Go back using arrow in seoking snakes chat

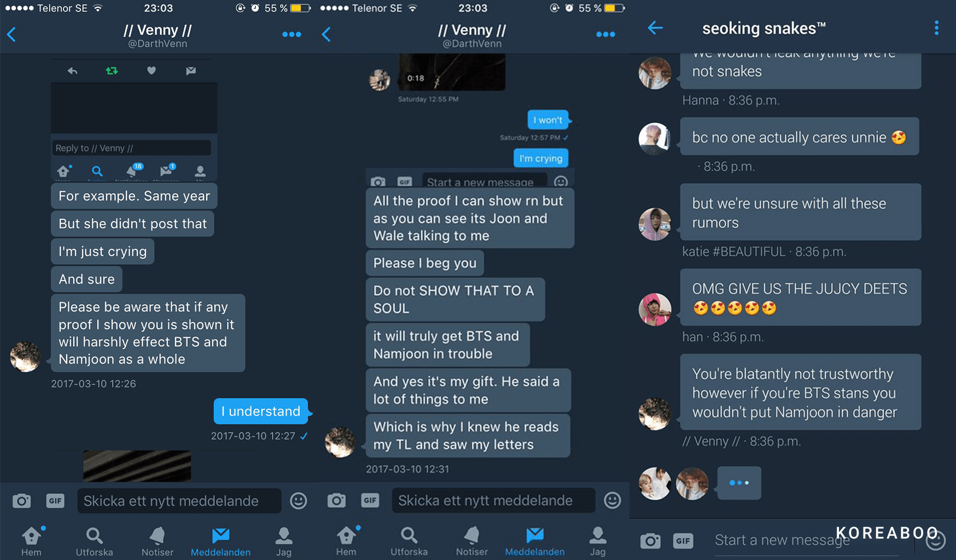click(x=655, y=28)
